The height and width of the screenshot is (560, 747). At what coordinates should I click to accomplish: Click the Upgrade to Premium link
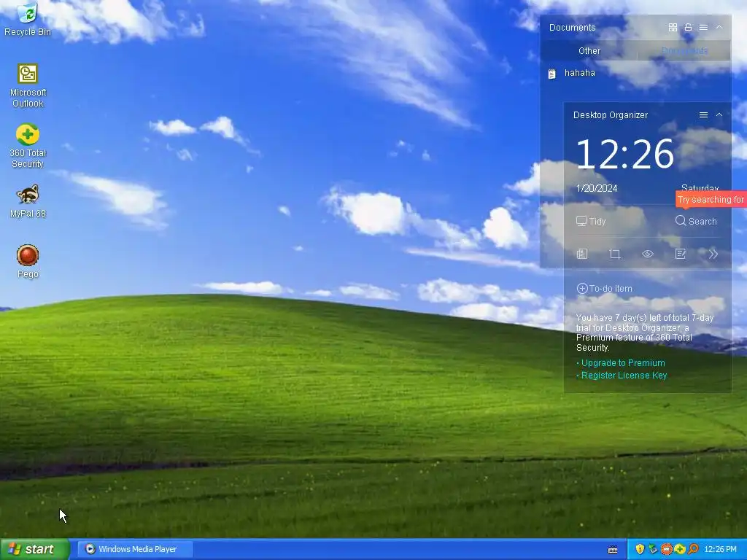pyautogui.click(x=623, y=363)
